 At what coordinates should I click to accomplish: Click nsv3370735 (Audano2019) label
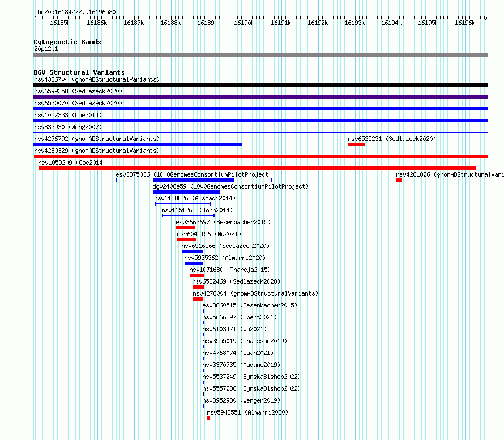tap(241, 365)
